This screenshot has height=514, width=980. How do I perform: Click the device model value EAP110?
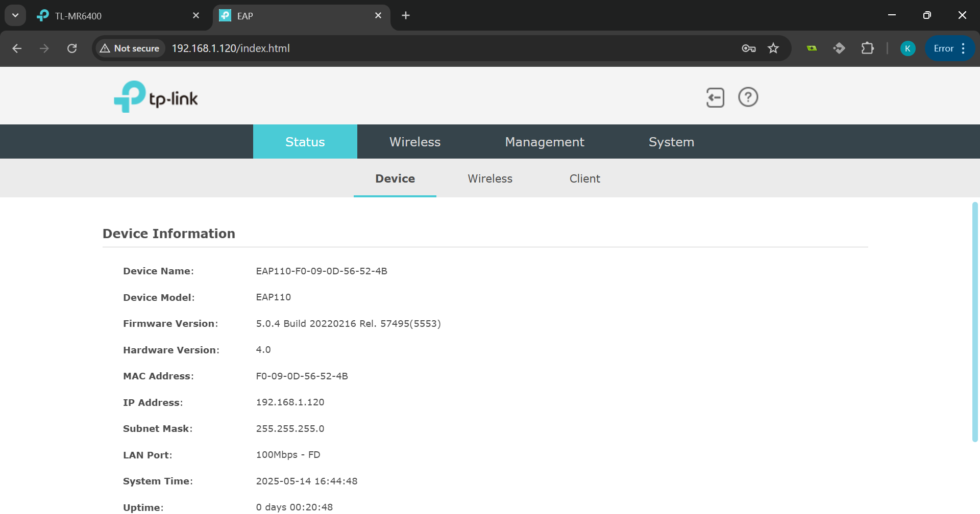pyautogui.click(x=274, y=297)
